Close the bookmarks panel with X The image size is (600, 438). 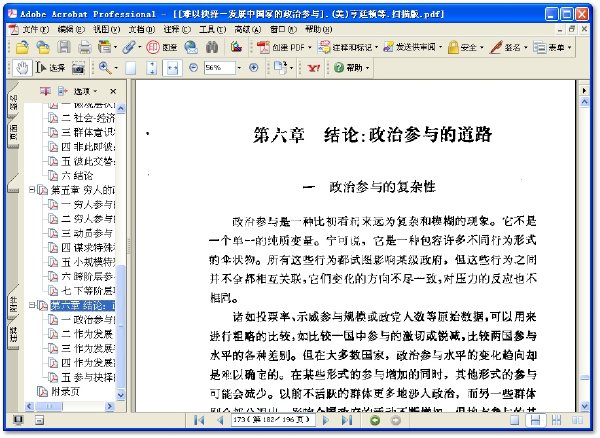(113, 91)
